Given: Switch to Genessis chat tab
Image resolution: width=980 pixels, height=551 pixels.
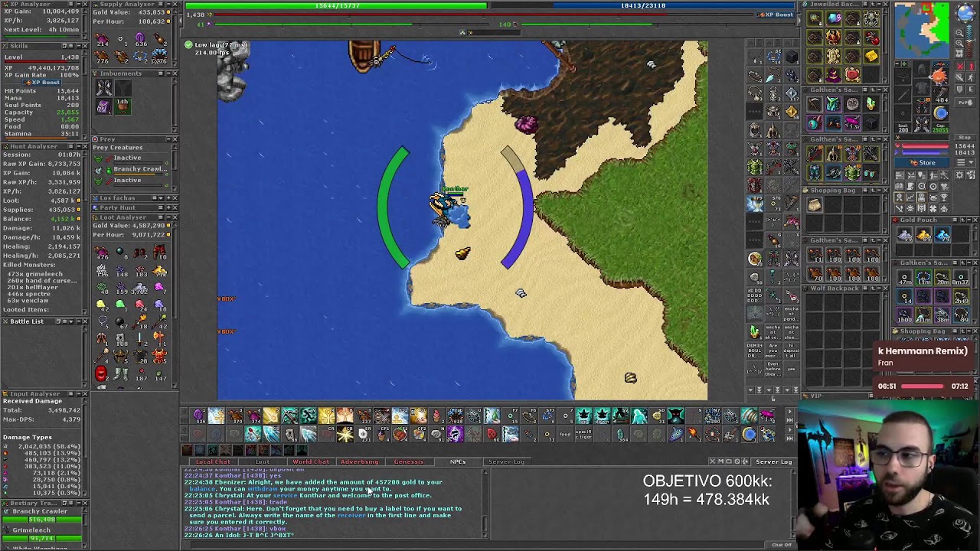Looking at the screenshot, I should coord(409,461).
